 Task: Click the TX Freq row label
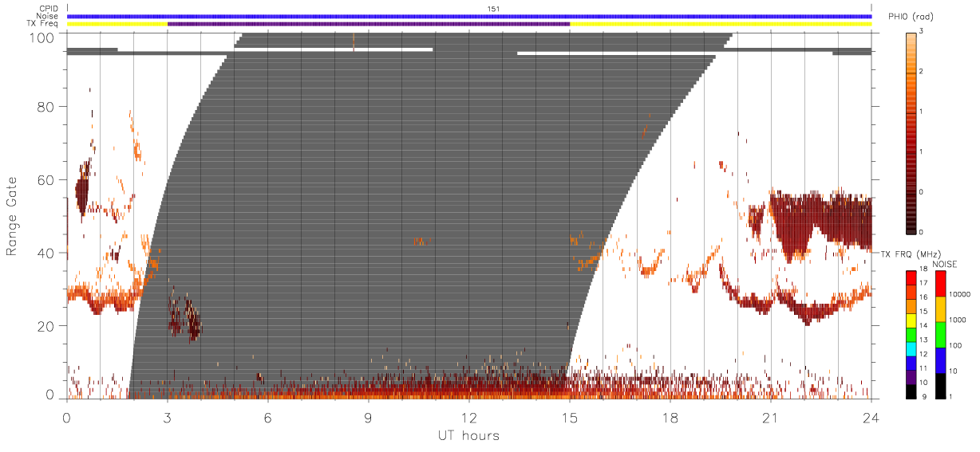43,24
